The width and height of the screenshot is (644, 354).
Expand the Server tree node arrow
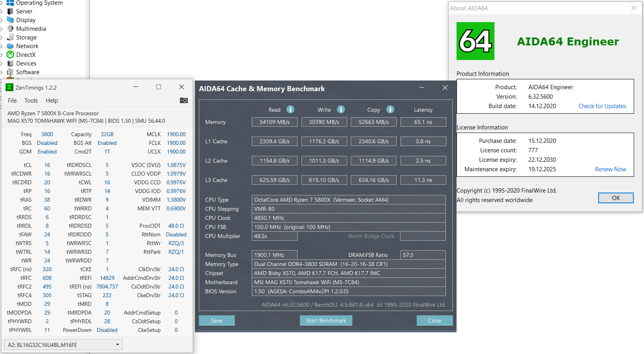click(x=2, y=11)
